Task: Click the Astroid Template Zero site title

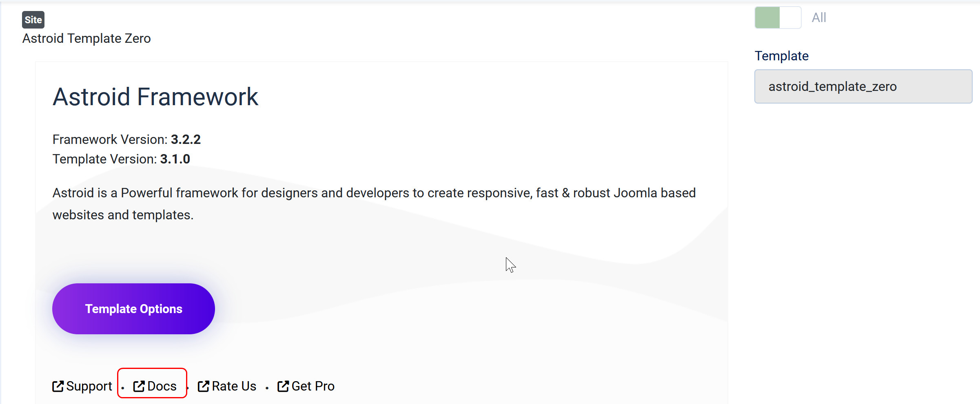Action: [x=86, y=38]
